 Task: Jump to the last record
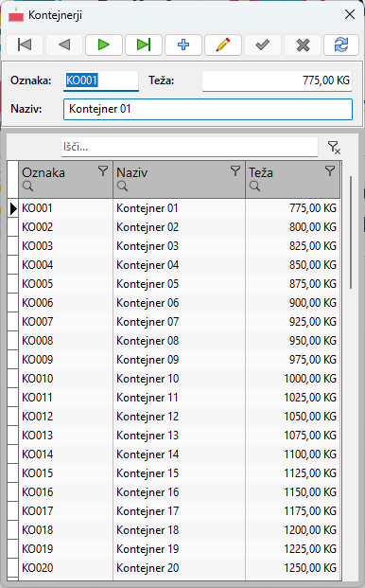click(x=144, y=45)
